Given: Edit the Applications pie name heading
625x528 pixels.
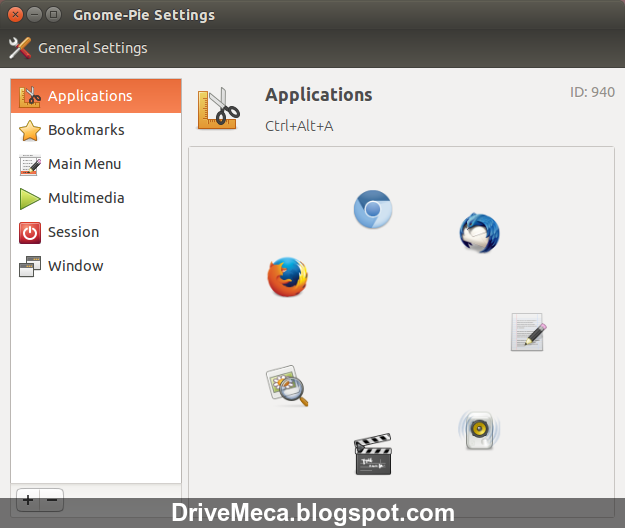Looking at the screenshot, I should point(318,95).
